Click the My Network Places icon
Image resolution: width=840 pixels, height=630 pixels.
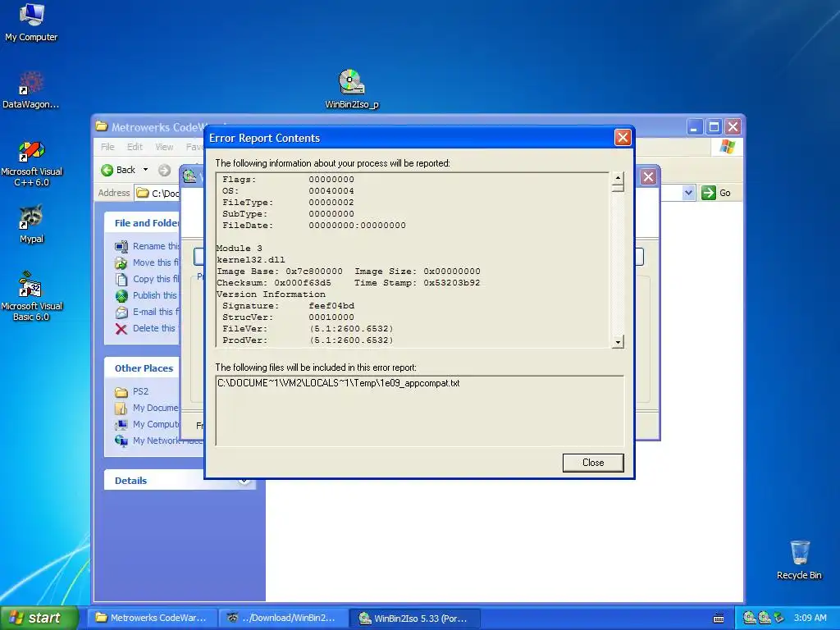[121, 441]
